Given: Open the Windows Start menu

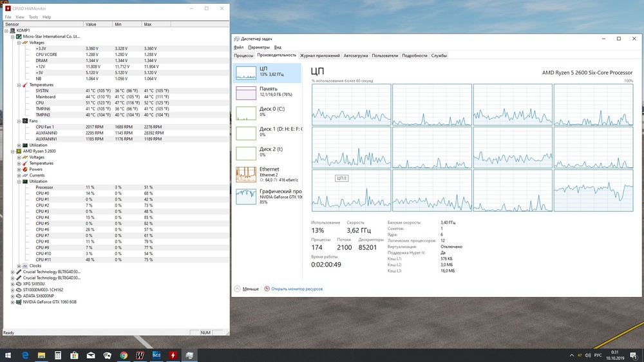Looking at the screenshot, I should 8,356.
